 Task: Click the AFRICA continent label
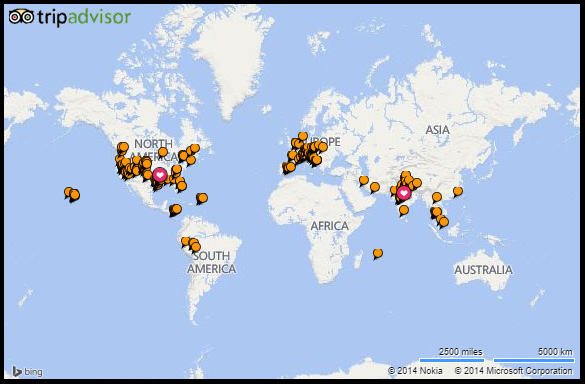point(329,226)
